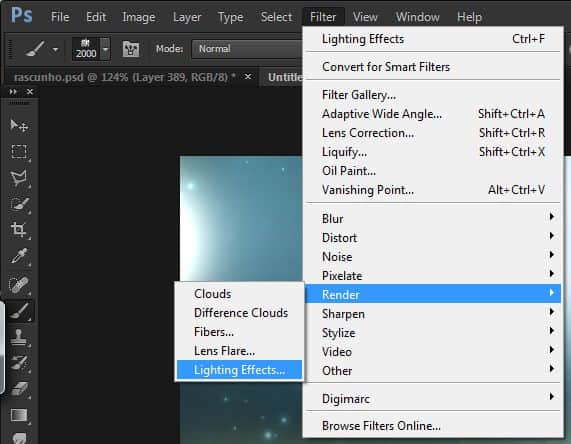Screen dimensions: 571x444
Task: Choose Convert for Smart Filters
Action: (433, 67)
